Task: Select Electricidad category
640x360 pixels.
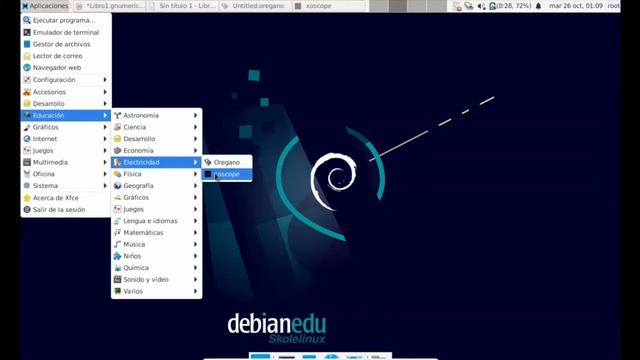Action: click(x=156, y=162)
